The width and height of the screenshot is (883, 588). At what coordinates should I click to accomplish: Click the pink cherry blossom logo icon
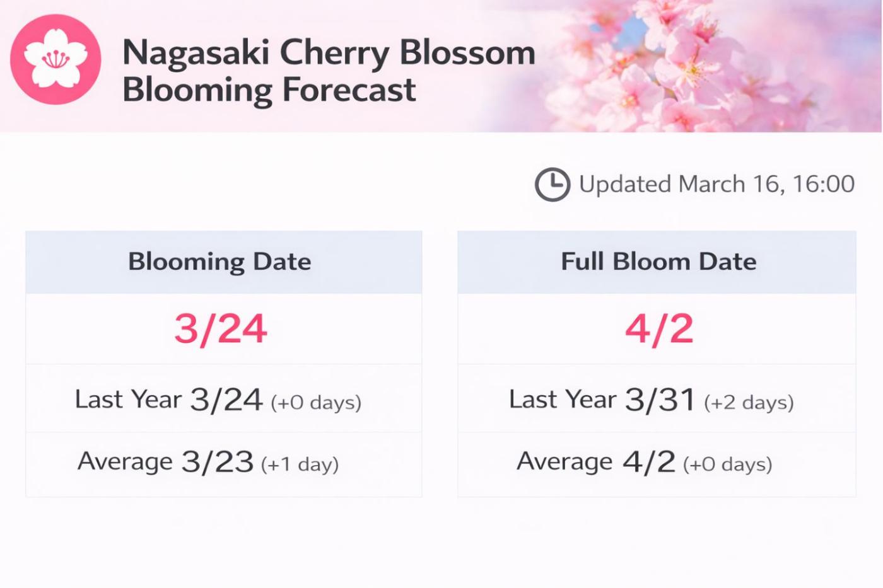pos(56,59)
